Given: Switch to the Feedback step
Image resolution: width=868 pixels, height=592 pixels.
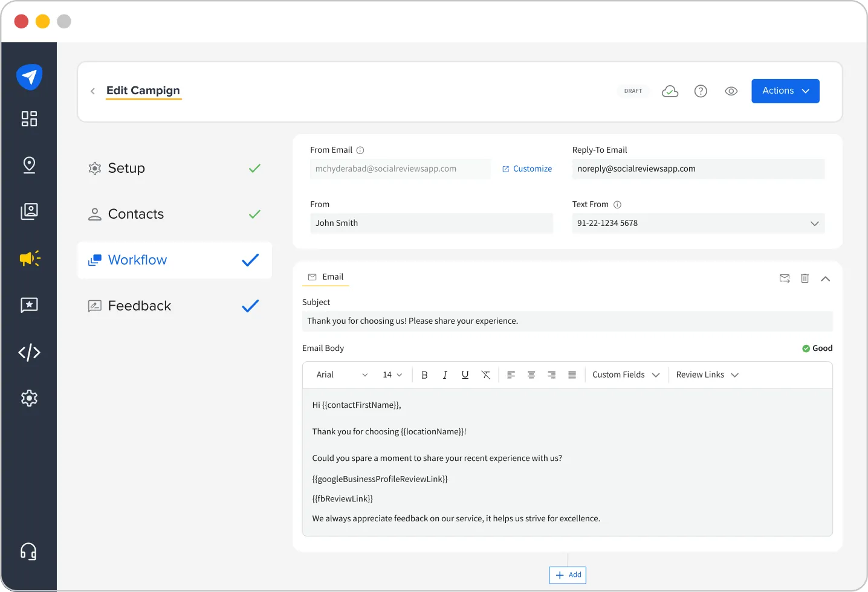Looking at the screenshot, I should click(139, 306).
